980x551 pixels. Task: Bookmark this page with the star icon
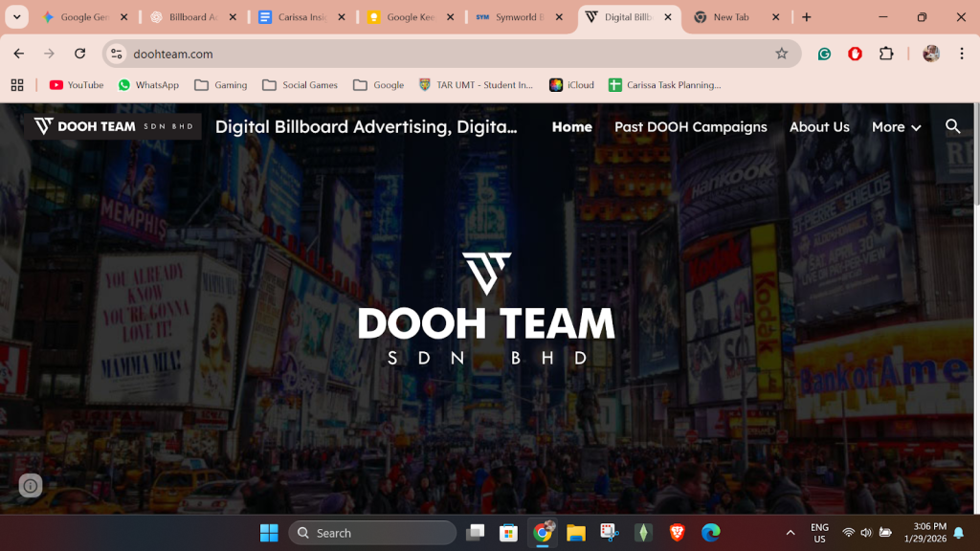(x=781, y=54)
